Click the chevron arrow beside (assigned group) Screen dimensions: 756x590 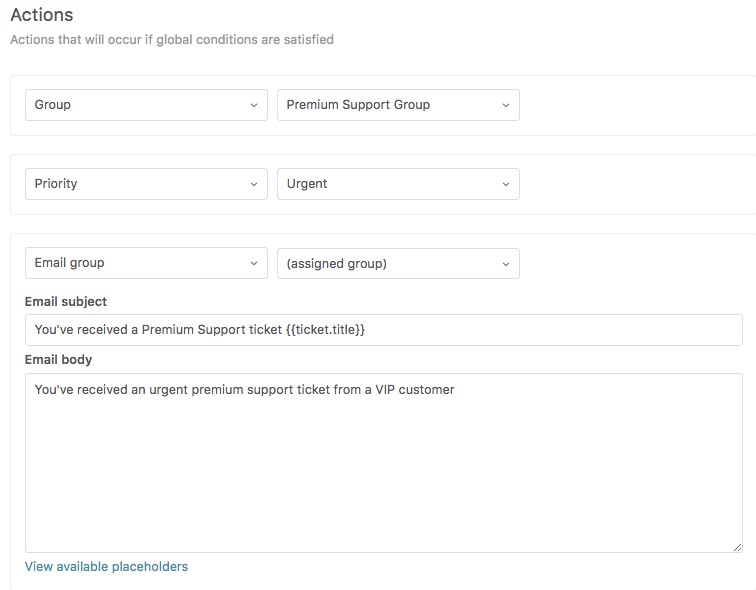(x=505, y=263)
